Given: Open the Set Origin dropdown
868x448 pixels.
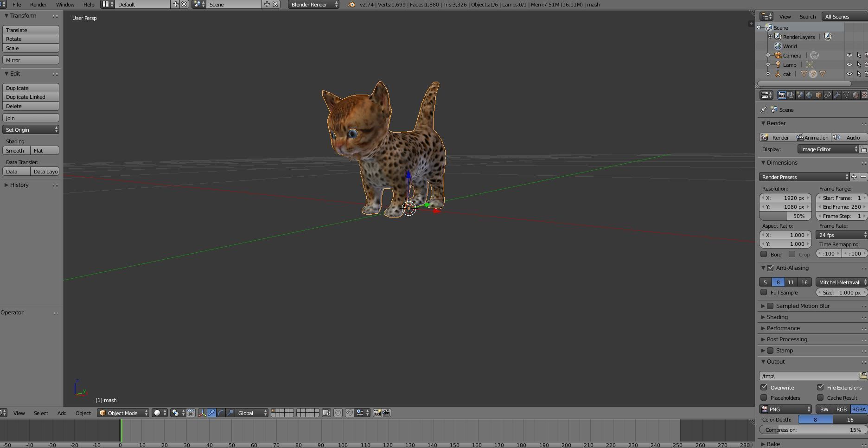Looking at the screenshot, I should point(31,130).
